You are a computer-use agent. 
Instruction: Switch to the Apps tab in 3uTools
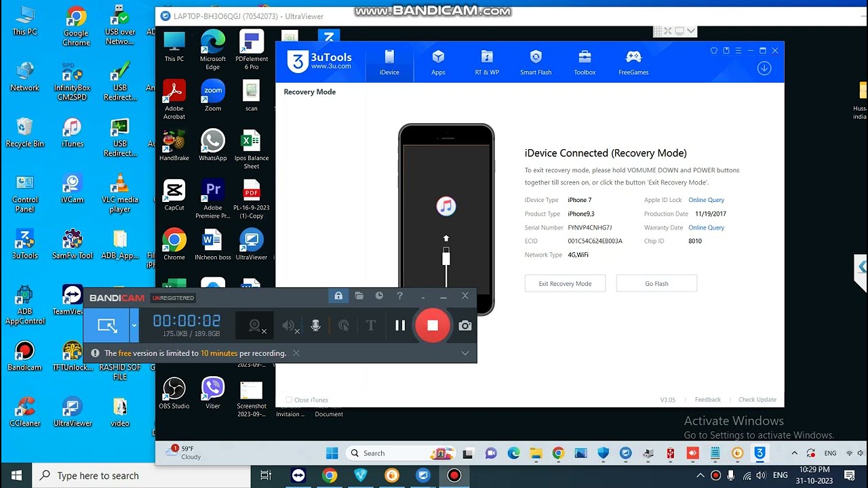(x=438, y=62)
